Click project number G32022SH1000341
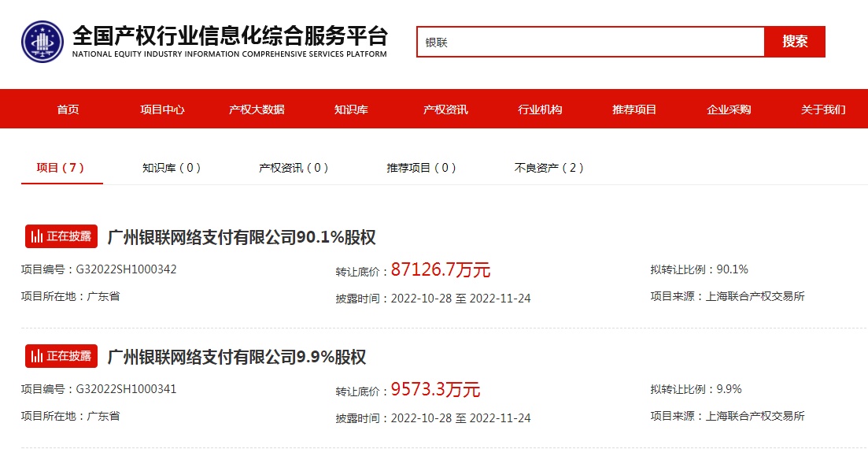Image resolution: width=868 pixels, height=449 pixels. click(126, 389)
